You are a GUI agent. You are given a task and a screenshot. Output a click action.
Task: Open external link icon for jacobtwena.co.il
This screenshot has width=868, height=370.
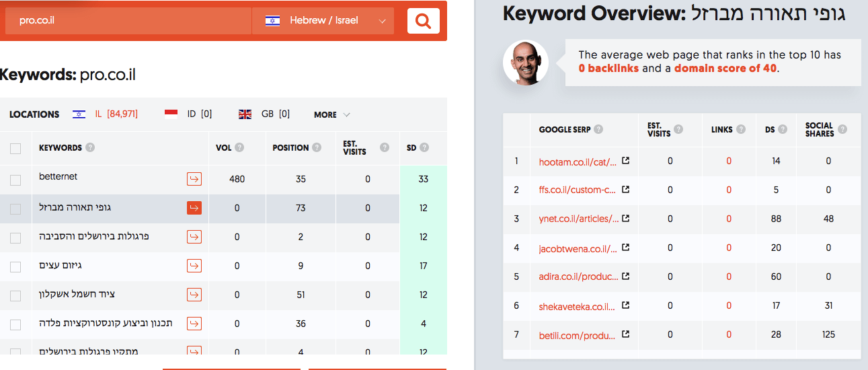click(x=625, y=248)
